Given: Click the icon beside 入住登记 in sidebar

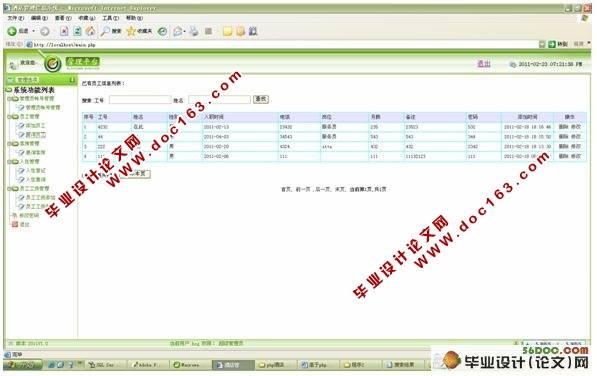Looking at the screenshot, I should pos(21,170).
